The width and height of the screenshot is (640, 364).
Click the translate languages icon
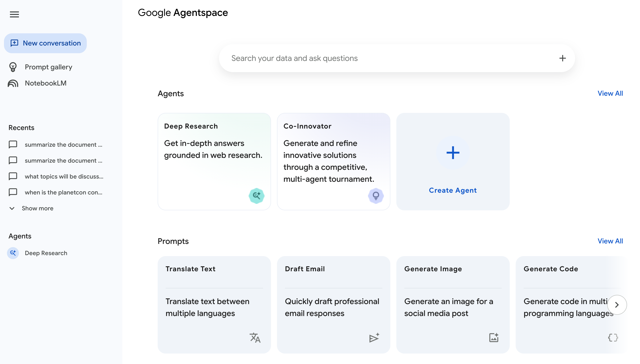(x=255, y=338)
